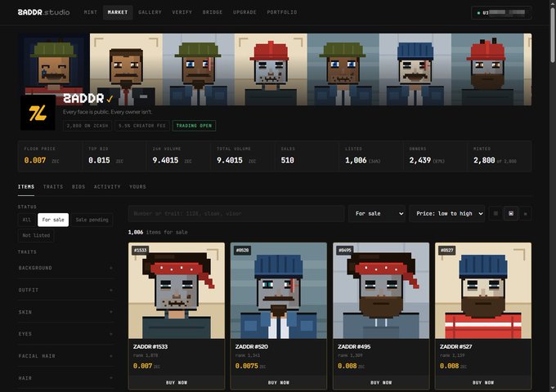Click the #1533 badge on first card
The width and height of the screenshot is (556, 392).
pos(140,251)
